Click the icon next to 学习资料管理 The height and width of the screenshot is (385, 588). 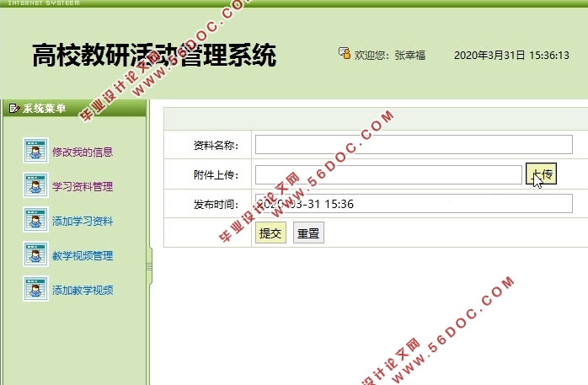click(35, 186)
